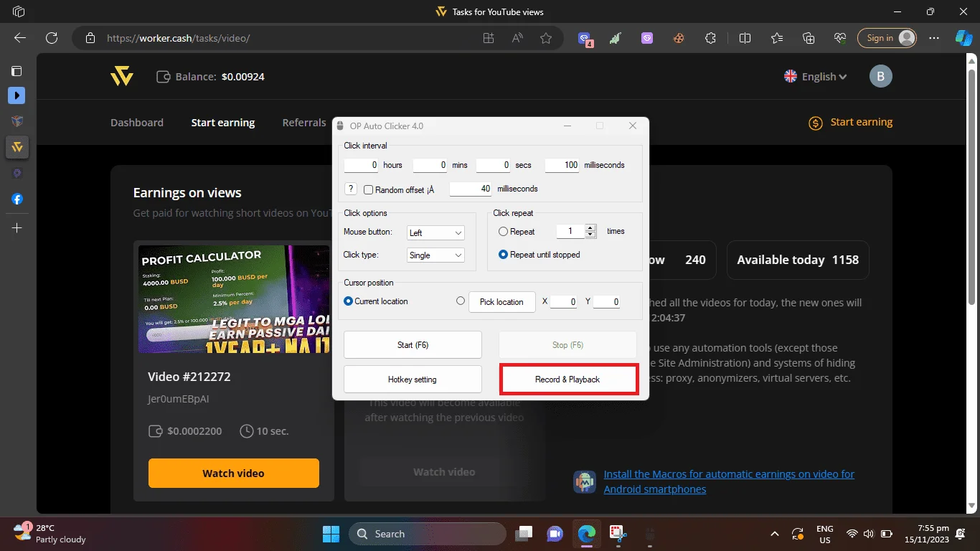Add this page to favorites star
The image size is (980, 551).
coord(546,38)
